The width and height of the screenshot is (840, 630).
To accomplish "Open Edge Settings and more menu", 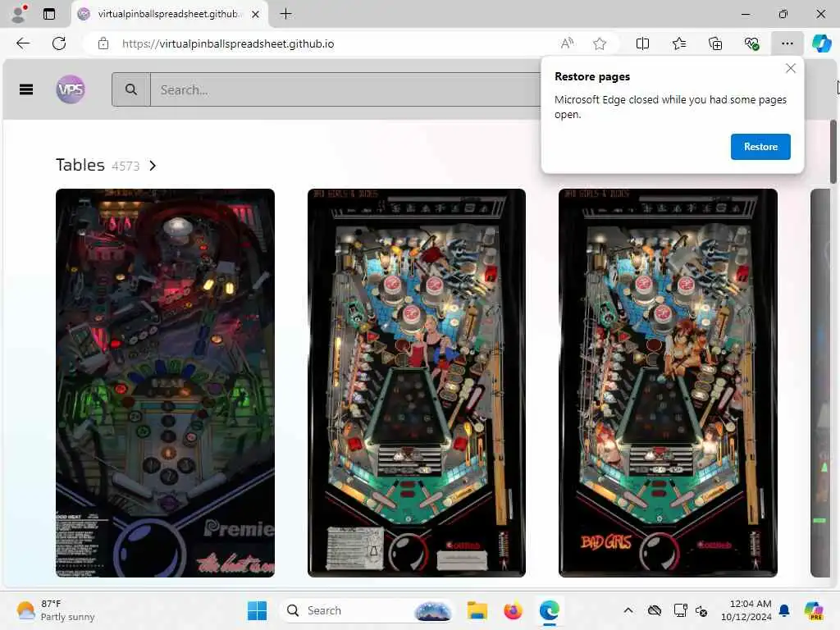I will (x=787, y=43).
